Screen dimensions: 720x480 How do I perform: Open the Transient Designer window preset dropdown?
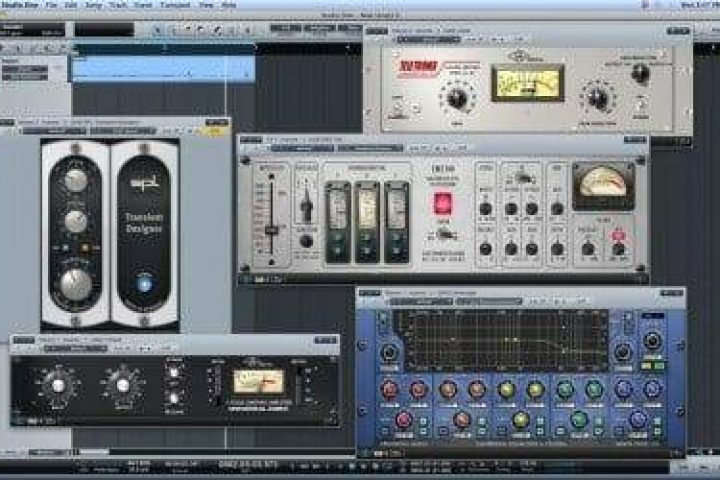54,131
